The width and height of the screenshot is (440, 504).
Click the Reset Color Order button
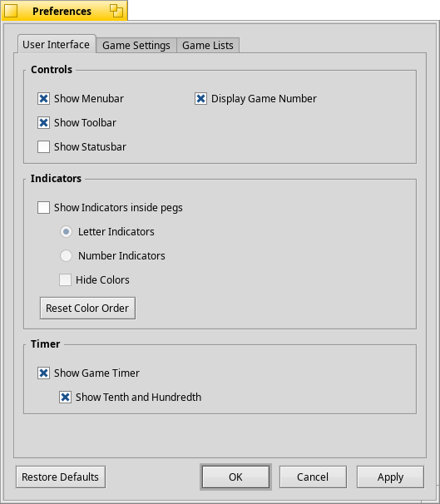[87, 308]
